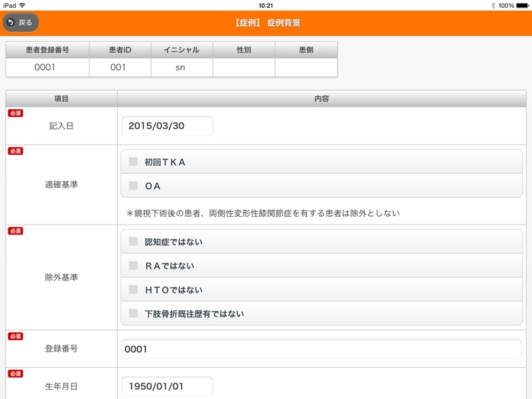Tap the 100% battery percentage
This screenshot has height=399, width=532.
(506, 6)
